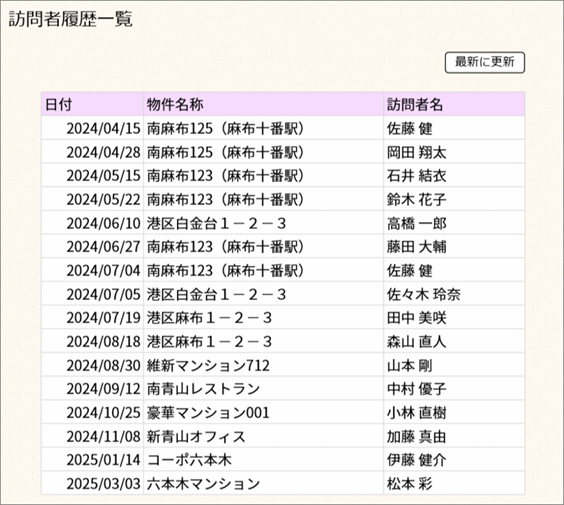Click property コーポ六本木

point(189,460)
